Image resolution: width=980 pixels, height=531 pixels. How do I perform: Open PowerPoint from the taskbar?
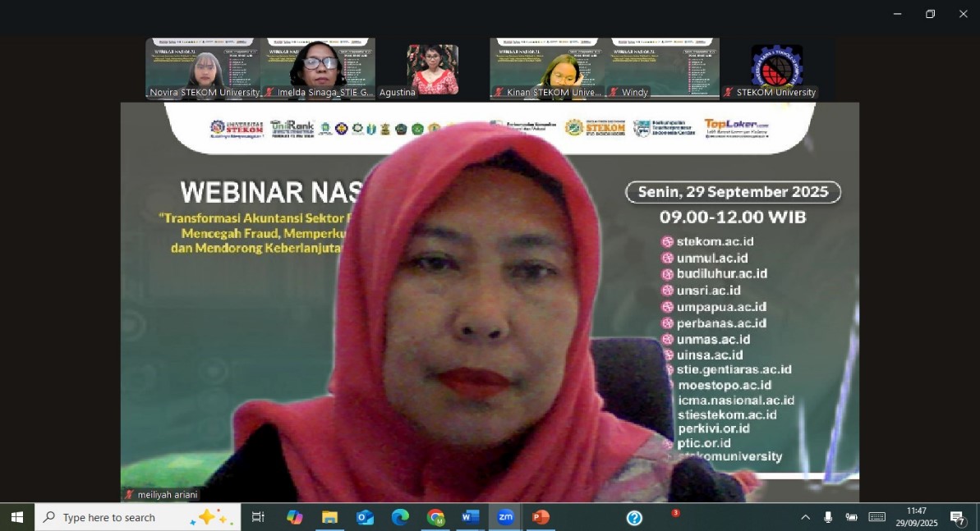pos(541,517)
